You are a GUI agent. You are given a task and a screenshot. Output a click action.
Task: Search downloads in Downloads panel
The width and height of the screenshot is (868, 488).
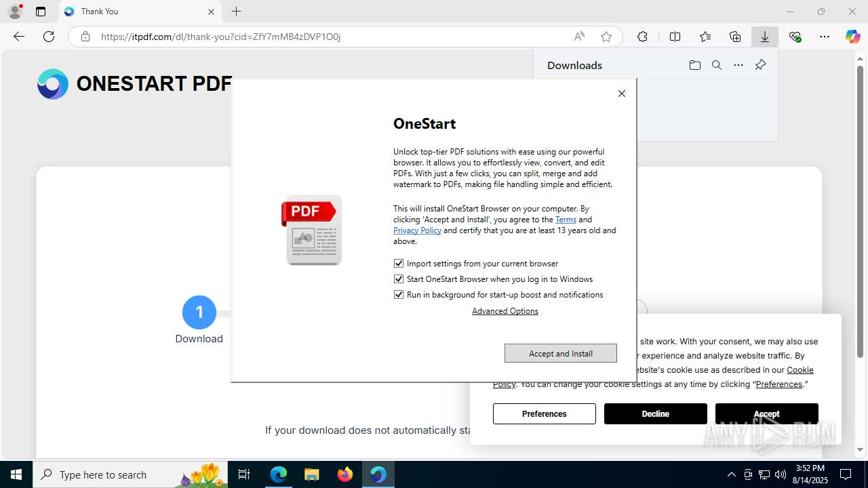coord(717,65)
